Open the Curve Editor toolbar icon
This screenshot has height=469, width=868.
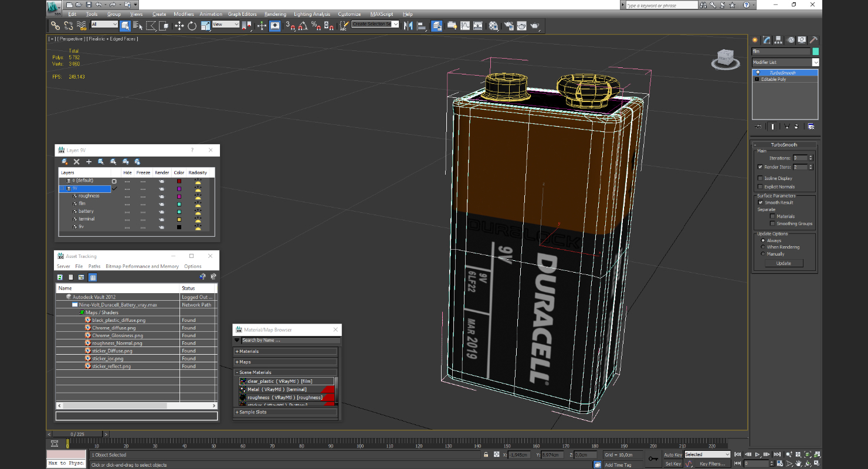pyautogui.click(x=465, y=26)
